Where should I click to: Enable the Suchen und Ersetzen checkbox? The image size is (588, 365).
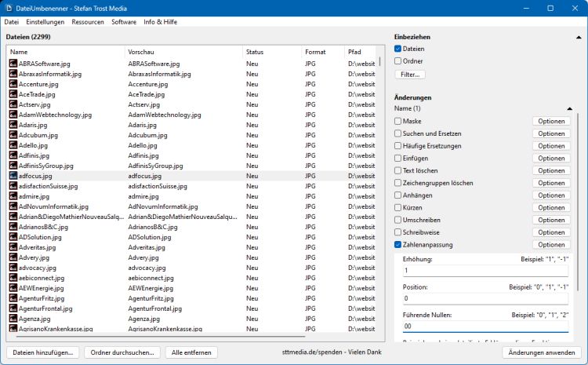(398, 133)
